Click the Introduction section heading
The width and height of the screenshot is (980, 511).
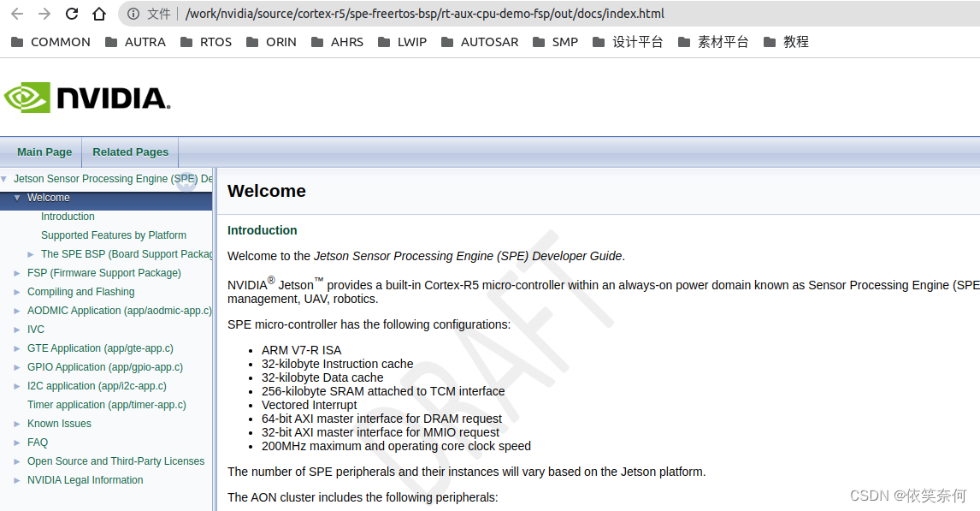[262, 230]
